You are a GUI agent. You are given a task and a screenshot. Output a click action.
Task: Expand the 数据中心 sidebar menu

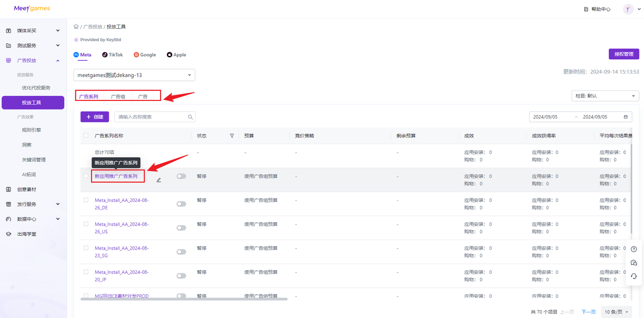point(58,219)
